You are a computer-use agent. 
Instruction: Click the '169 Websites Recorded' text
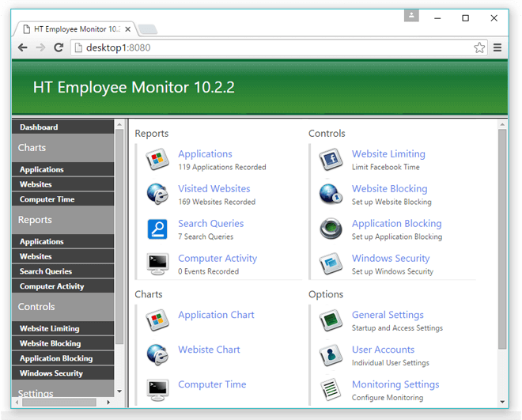(217, 202)
